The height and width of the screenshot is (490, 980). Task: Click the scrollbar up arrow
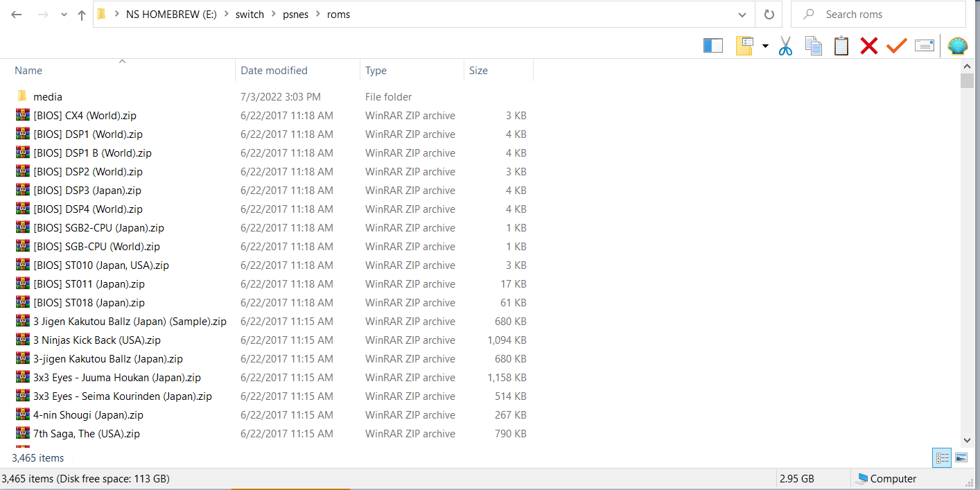[968, 66]
